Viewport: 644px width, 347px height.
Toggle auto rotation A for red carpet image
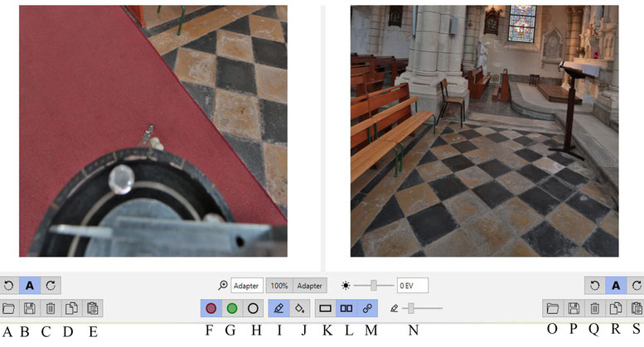tap(30, 286)
